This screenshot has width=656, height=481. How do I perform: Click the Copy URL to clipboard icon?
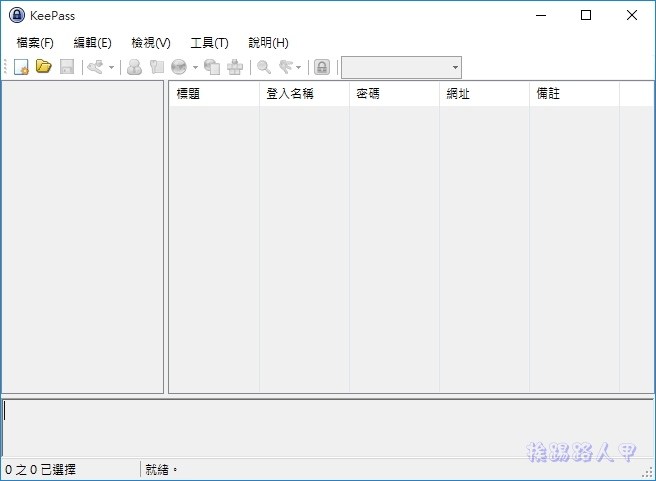212,67
